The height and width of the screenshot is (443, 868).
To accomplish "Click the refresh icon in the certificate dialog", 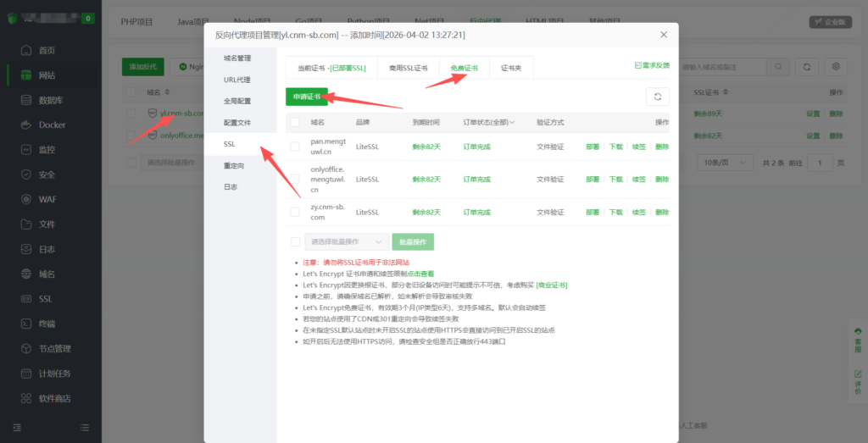I will [658, 97].
